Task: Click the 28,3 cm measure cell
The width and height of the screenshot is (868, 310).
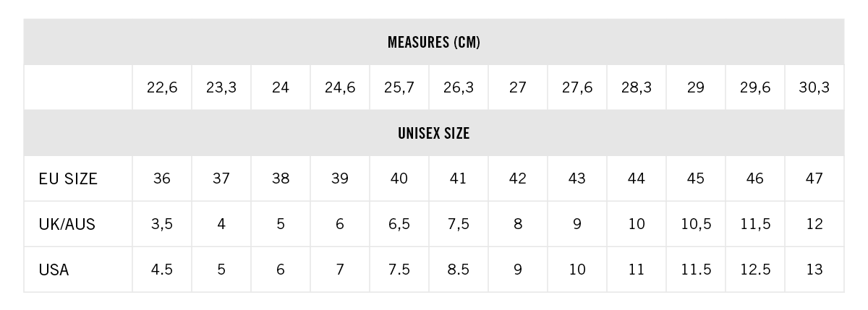Action: 637,87
